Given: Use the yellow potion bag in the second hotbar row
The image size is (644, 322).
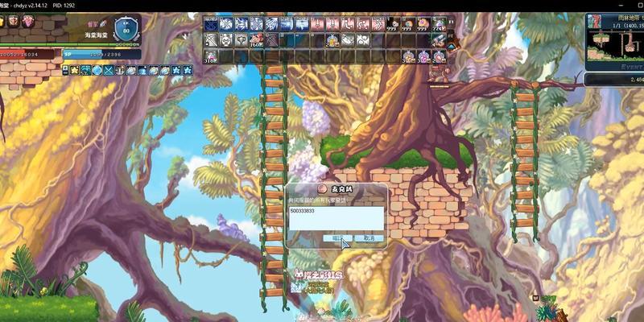Looking at the screenshot, I should tap(332, 39).
